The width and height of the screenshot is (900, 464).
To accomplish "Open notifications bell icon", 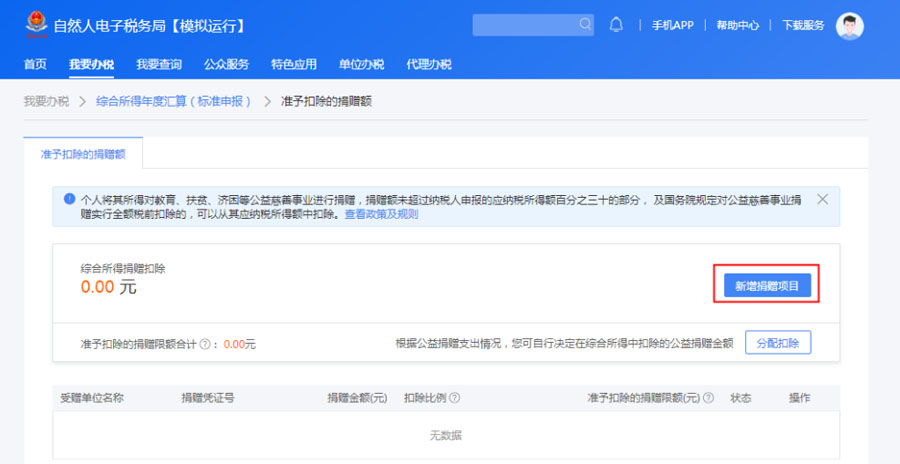I will coord(616,25).
